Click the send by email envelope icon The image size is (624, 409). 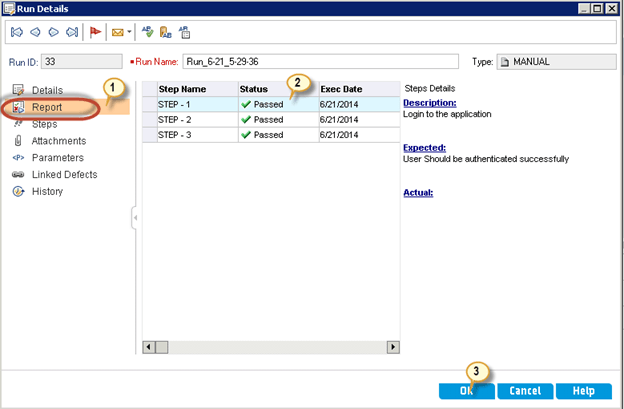(117, 33)
